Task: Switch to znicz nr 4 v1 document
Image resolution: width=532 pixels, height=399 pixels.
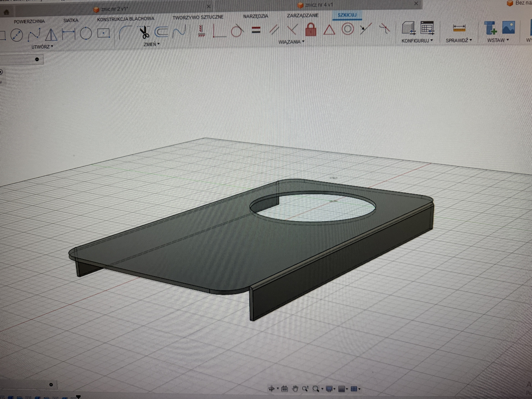Action: pyautogui.click(x=319, y=5)
